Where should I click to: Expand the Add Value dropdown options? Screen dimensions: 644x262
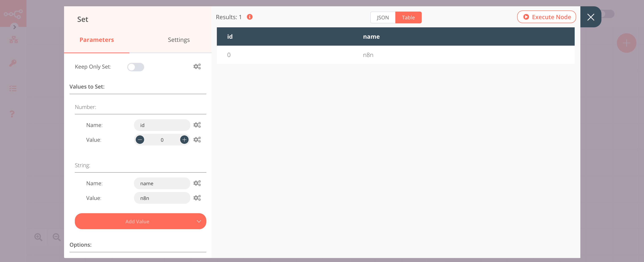click(198, 221)
